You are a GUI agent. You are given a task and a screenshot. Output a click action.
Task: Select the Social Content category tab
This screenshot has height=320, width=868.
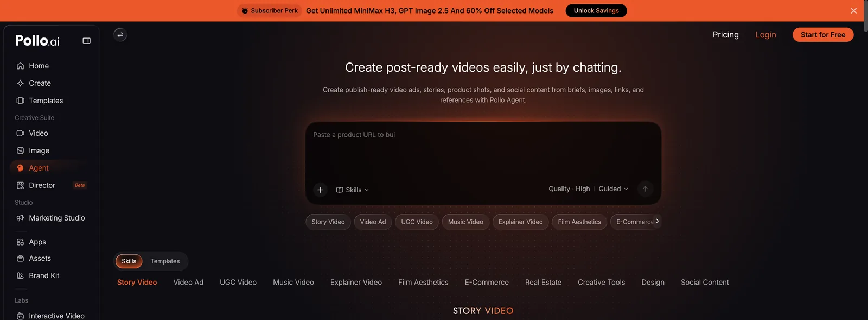(x=705, y=283)
